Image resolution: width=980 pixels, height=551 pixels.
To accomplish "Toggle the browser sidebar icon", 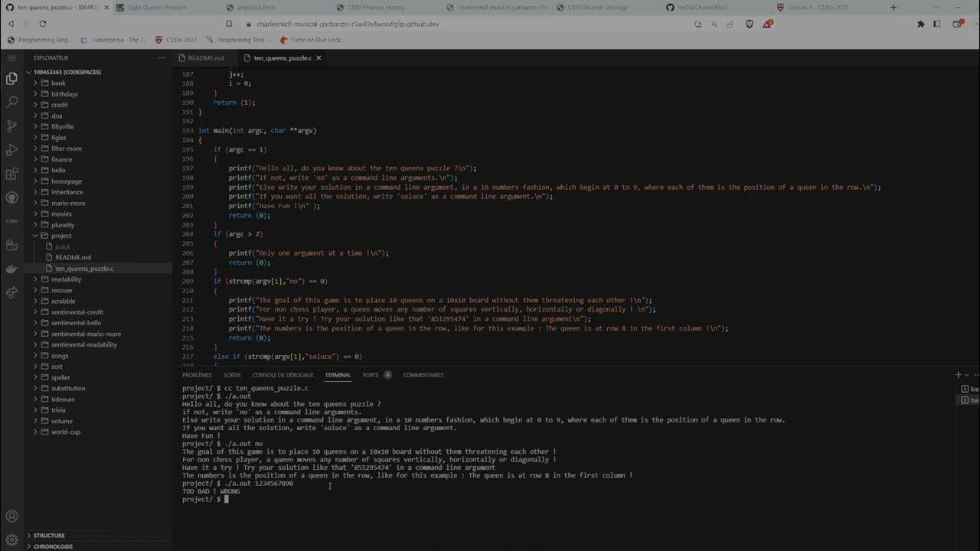I will [936, 24].
